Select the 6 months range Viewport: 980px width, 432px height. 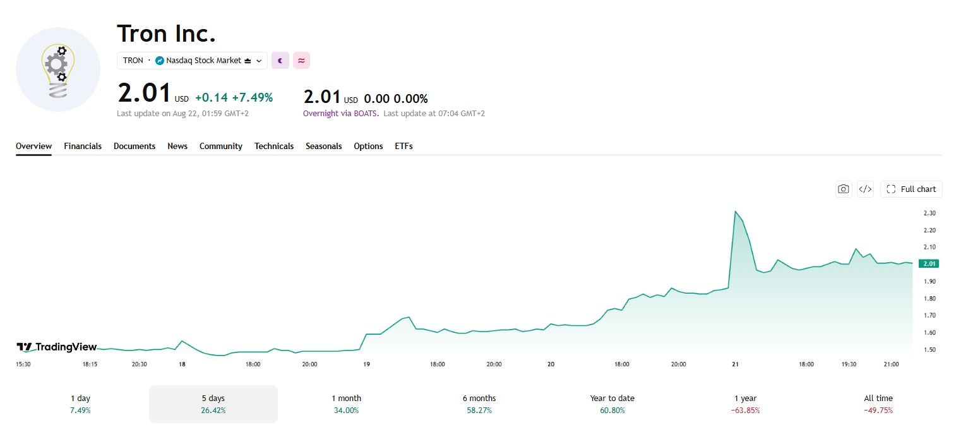pos(479,404)
